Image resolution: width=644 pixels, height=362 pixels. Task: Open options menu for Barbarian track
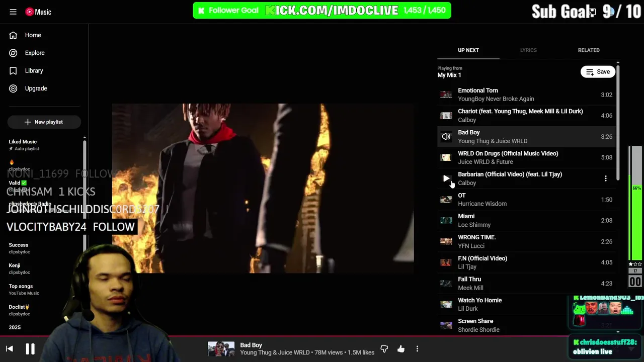[606, 178]
